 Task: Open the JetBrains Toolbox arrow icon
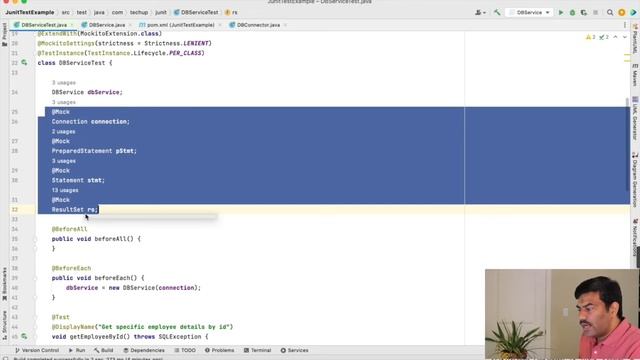pyautogui.click(x=633, y=13)
